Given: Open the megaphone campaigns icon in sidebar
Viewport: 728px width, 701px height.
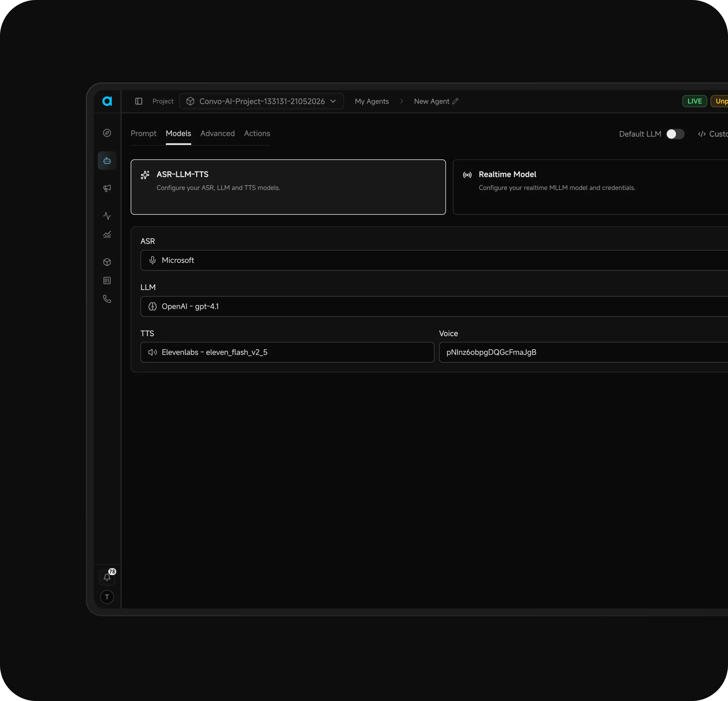Looking at the screenshot, I should [x=107, y=188].
